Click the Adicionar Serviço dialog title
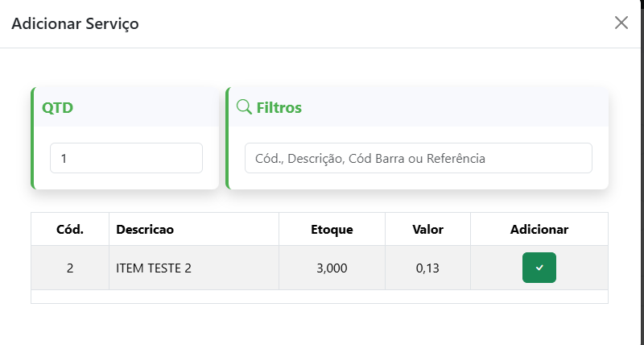The image size is (644, 345). (x=75, y=23)
